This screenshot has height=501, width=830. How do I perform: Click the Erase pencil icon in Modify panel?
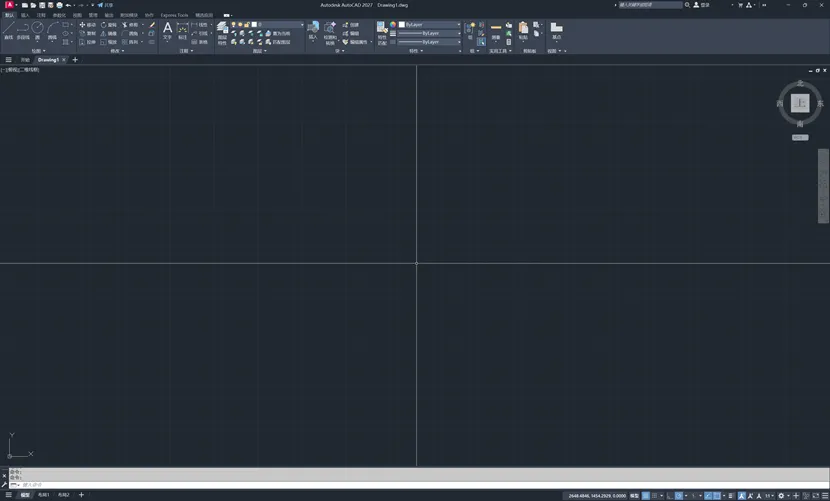point(152,25)
